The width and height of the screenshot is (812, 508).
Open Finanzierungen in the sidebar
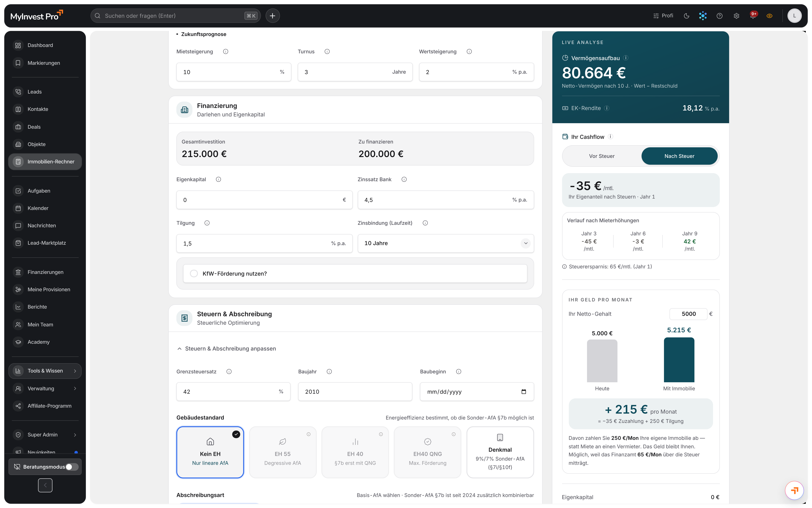point(45,272)
